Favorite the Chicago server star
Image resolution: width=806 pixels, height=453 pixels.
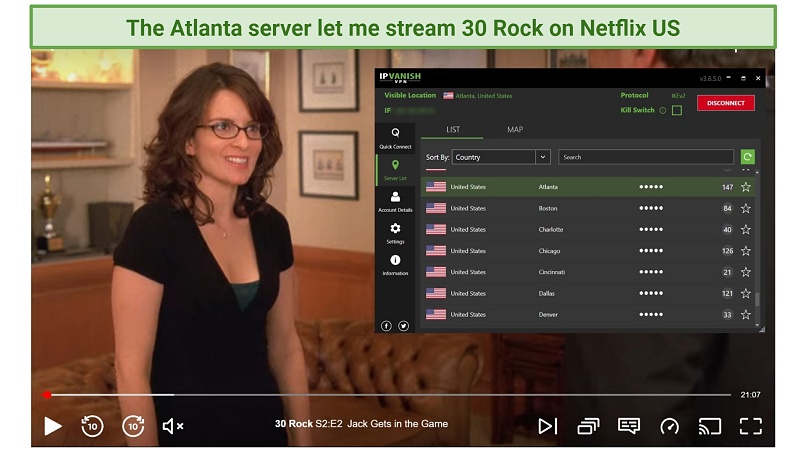coord(746,251)
